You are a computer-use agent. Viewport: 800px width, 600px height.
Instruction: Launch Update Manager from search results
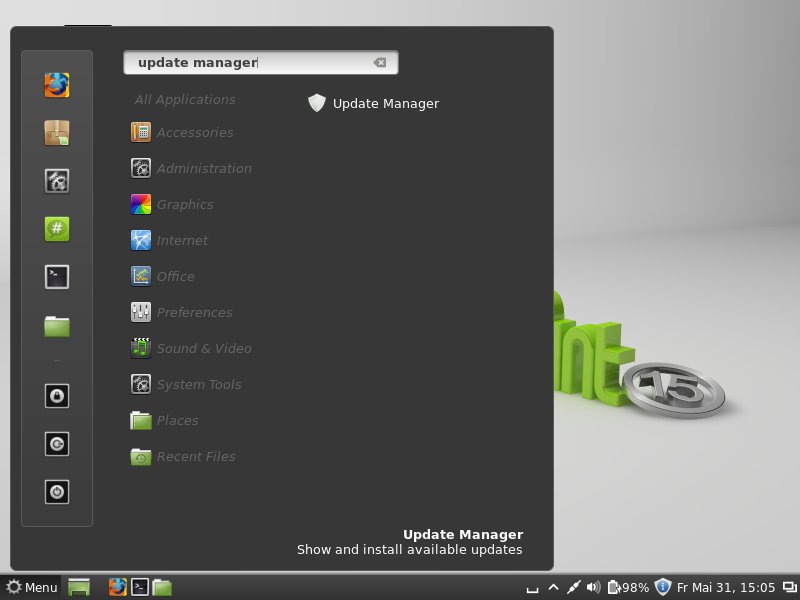[x=373, y=104]
